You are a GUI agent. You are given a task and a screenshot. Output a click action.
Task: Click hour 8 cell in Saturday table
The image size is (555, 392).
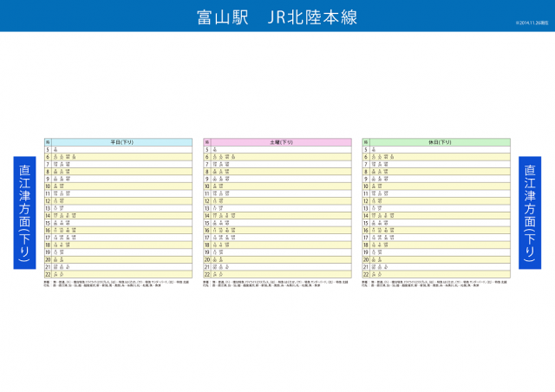pos(207,172)
